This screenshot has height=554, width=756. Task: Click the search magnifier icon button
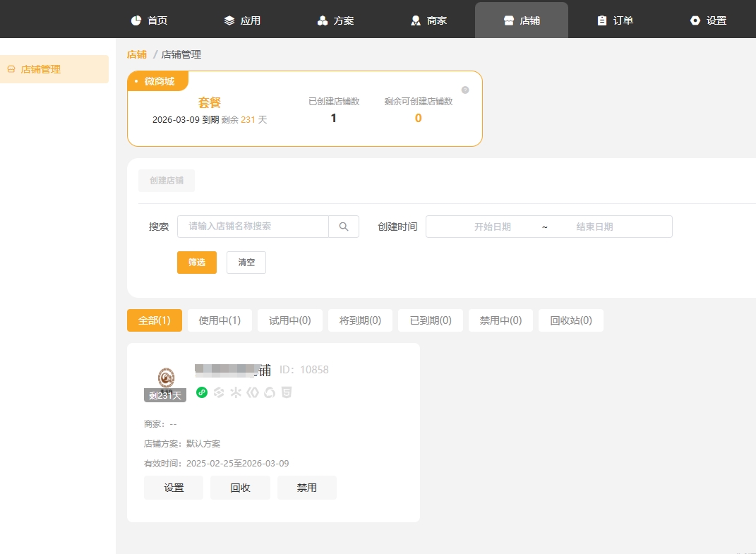coord(344,227)
